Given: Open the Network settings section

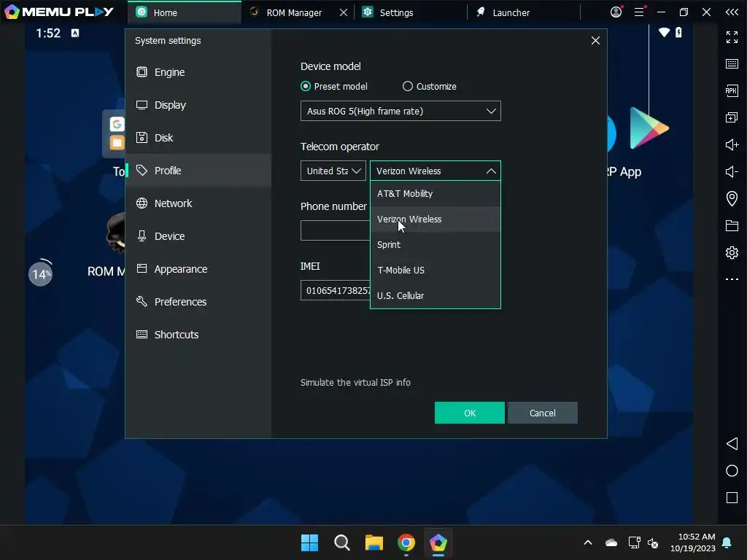Looking at the screenshot, I should coord(198,203).
